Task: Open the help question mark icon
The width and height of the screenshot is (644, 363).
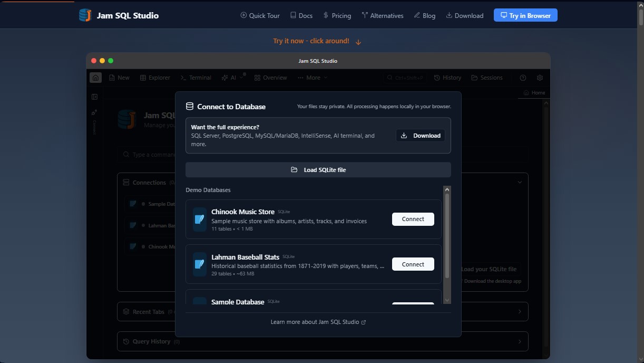Action: coord(523,78)
